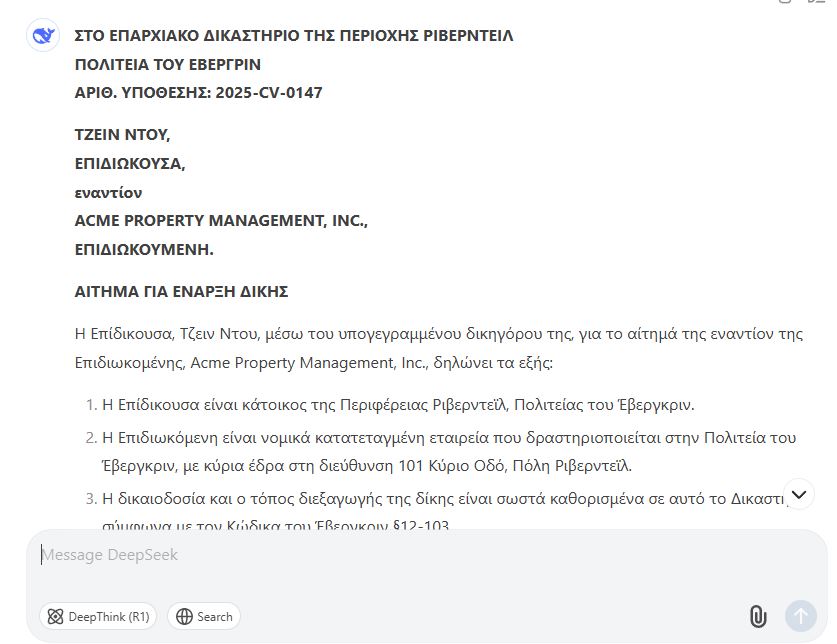Click the heading ΑΙΤΗΜΑ ΓΙΑ ΕΝΑΡΞΗ ΔΙΚΗΣ
Viewport: 837px width, 644px height.
click(x=181, y=291)
